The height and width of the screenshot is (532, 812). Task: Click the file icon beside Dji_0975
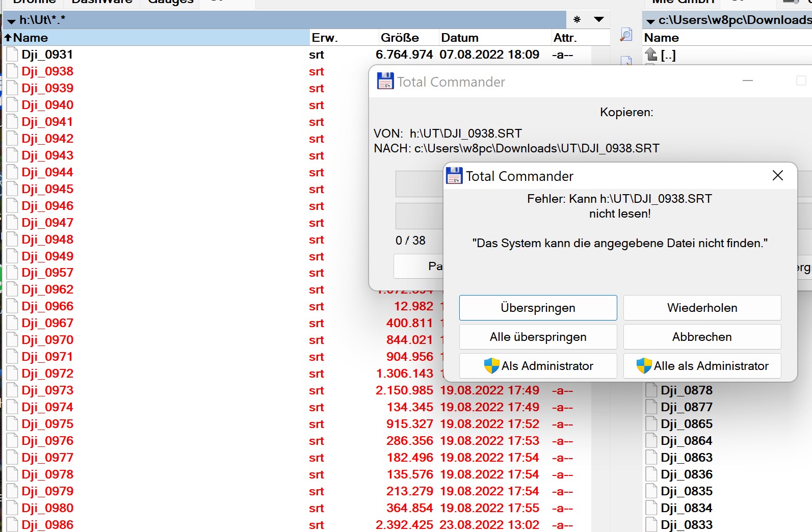pos(12,424)
